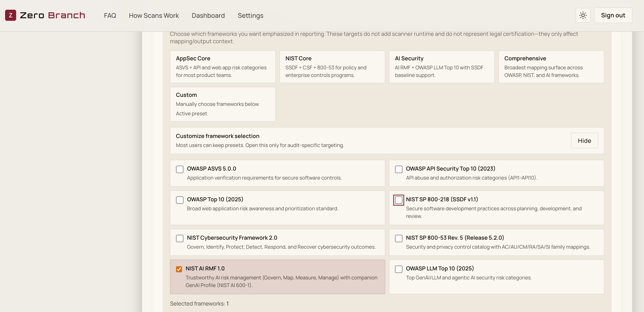
Task: Select the AppSec Core preset card
Action: click(x=222, y=67)
